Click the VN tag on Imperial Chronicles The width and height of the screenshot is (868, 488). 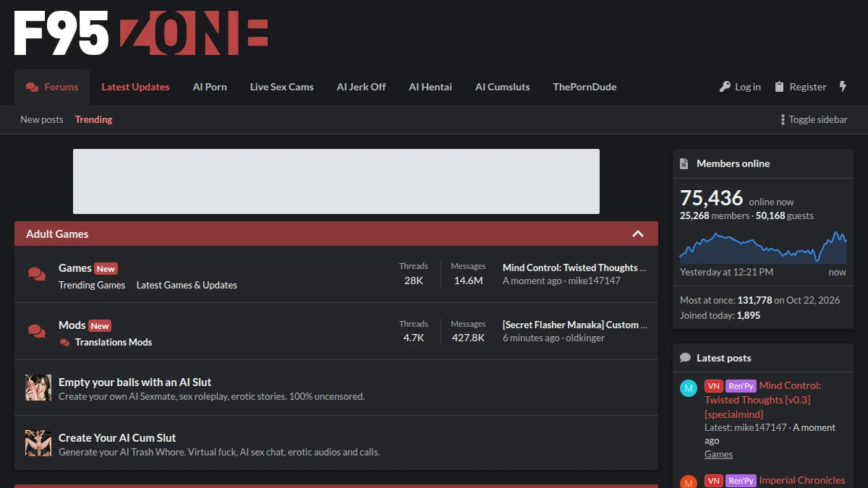[714, 481]
